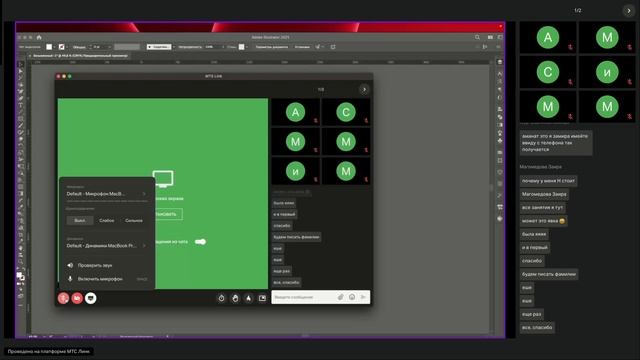Click the white screen share button
This screenshot has height=360, width=640.
91,298
